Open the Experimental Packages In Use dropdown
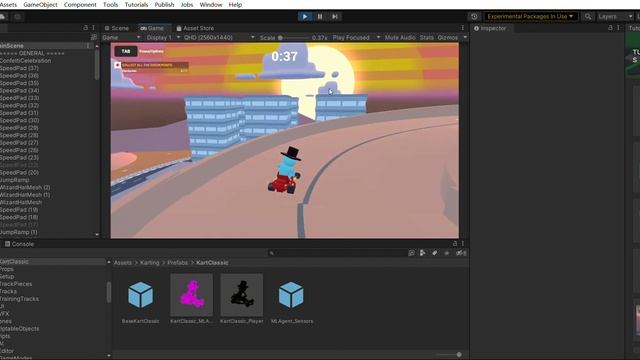Viewport: 640px width, 360px height. (x=530, y=16)
